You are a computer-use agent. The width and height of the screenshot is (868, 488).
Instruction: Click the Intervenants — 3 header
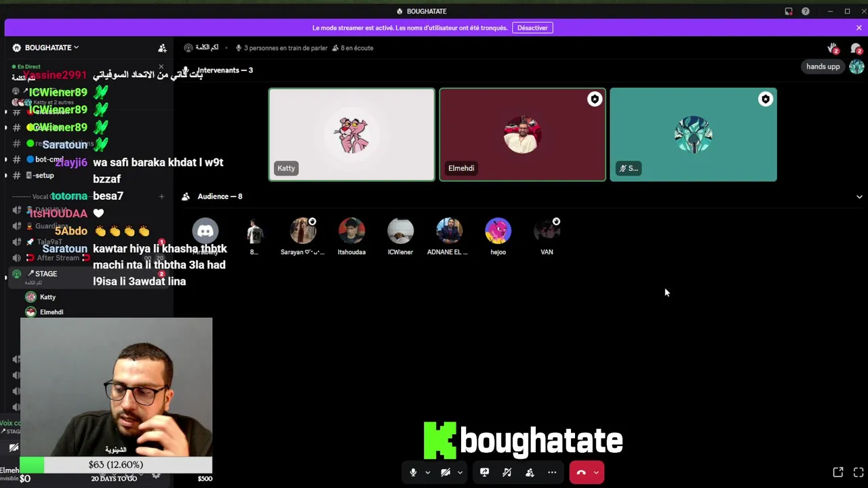click(x=225, y=70)
